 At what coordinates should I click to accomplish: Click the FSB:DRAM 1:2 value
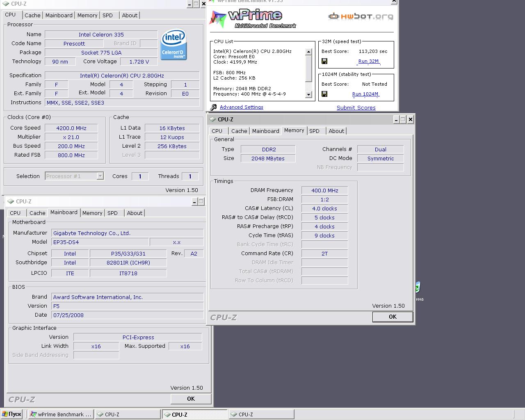pos(324,199)
